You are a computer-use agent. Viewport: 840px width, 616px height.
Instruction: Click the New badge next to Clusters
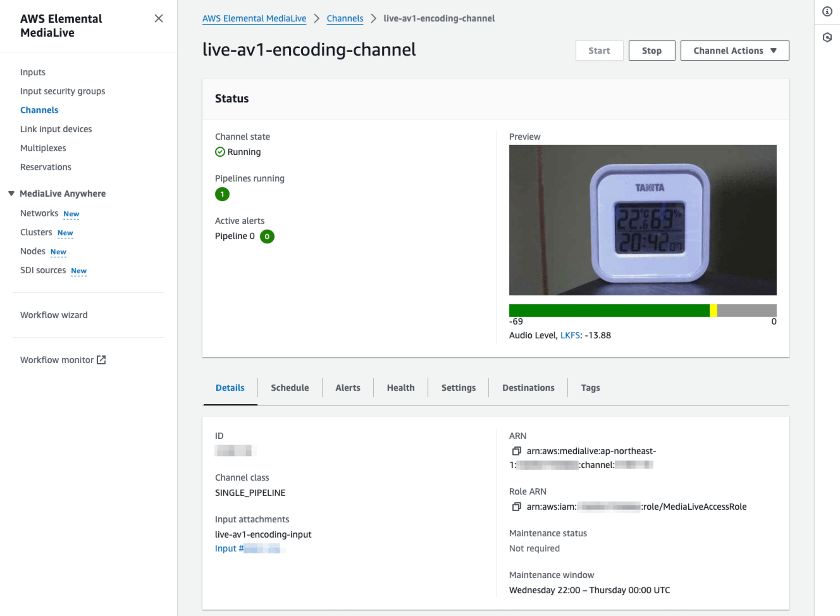click(x=65, y=233)
